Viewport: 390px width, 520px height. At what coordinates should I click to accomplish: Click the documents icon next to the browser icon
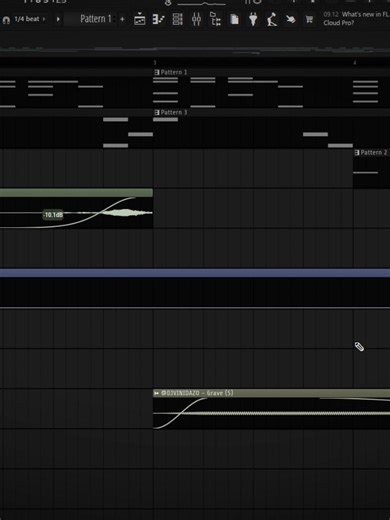[234, 19]
